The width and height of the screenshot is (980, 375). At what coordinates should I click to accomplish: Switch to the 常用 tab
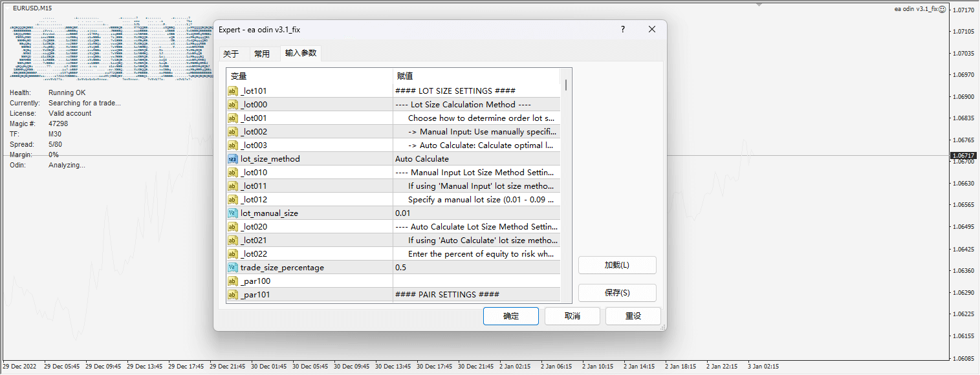point(264,54)
